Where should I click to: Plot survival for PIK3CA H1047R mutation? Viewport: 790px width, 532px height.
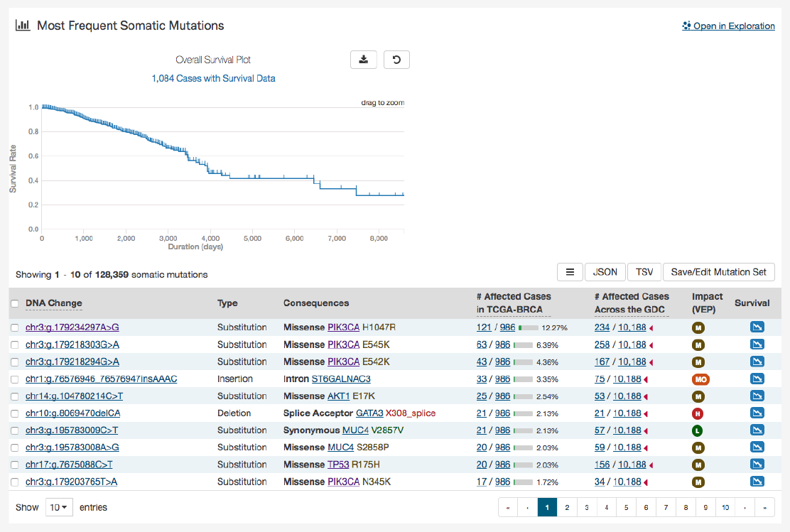[x=757, y=327]
